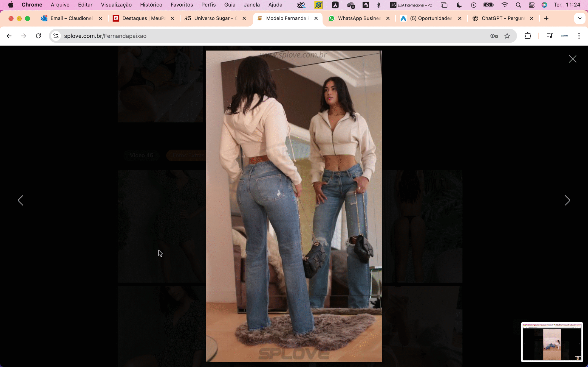Open the password manager key icon
Screen dimensions: 588x367
tap(494, 36)
